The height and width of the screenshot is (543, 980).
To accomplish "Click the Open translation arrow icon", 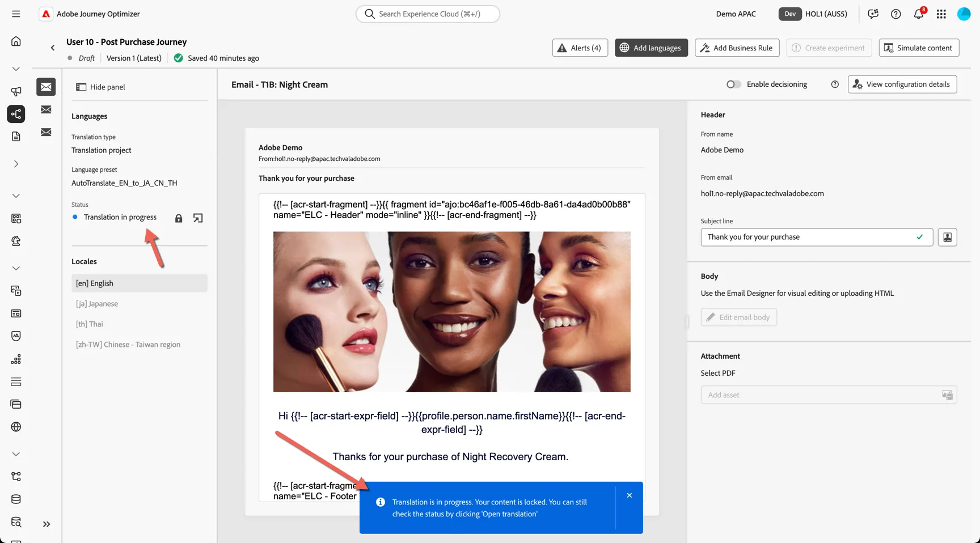I will point(198,218).
